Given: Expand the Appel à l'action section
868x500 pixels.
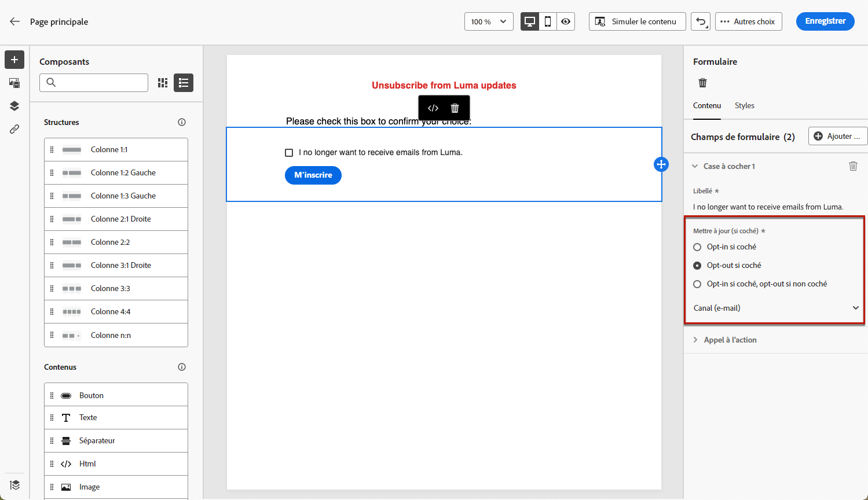Looking at the screenshot, I should point(695,340).
